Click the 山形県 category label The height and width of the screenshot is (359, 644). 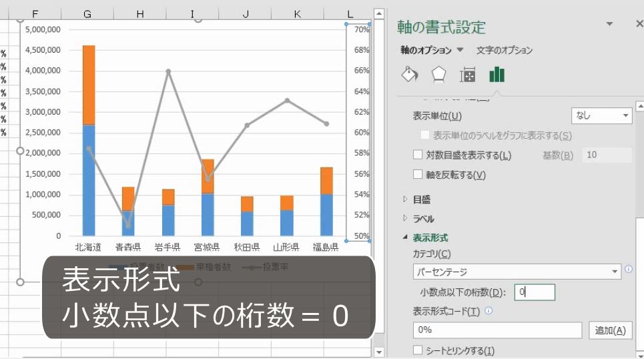tap(286, 247)
